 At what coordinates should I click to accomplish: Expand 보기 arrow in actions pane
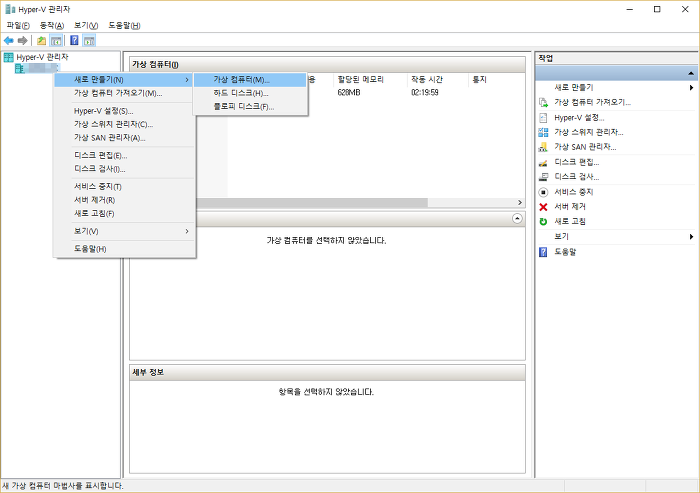(691, 237)
